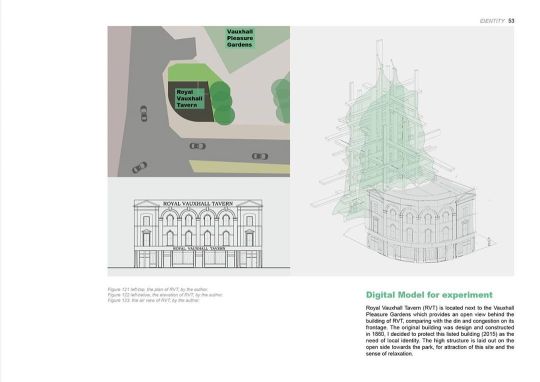This screenshot has width=540, height=382.
Task: Click the car on the right side of the road
Action: [x=260, y=156]
